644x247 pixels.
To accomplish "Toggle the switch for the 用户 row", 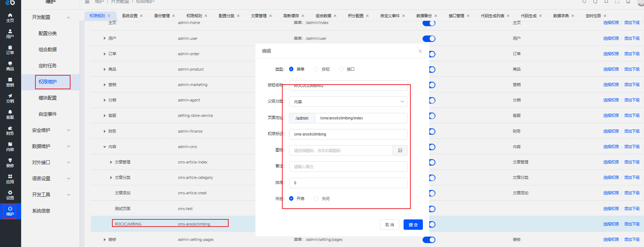I will [429, 39].
